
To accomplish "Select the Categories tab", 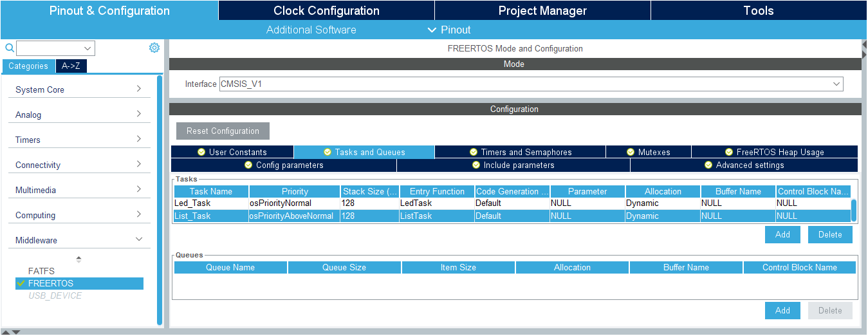I will (x=28, y=66).
